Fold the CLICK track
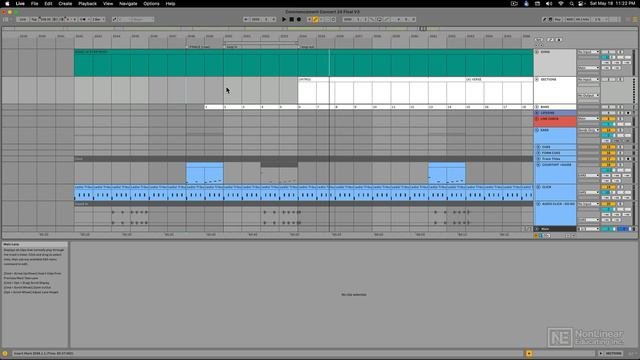The image size is (640, 360). pyautogui.click(x=538, y=187)
